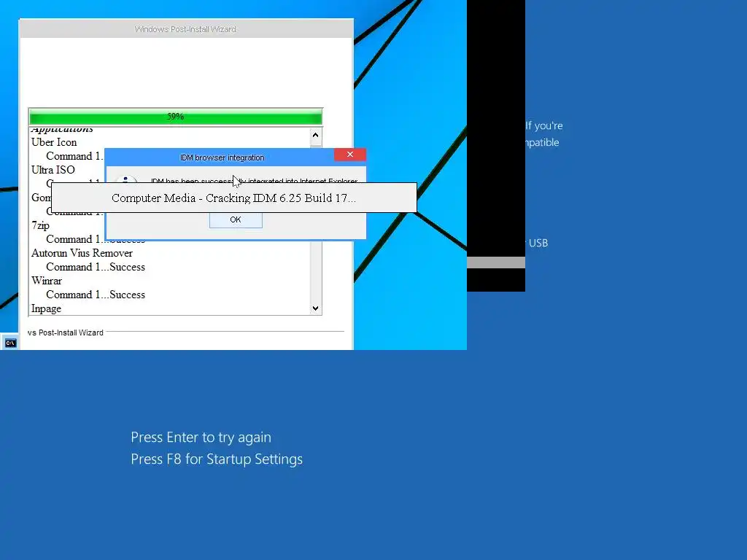Click 'Press F8 for Startup Settings' text

[217, 459]
